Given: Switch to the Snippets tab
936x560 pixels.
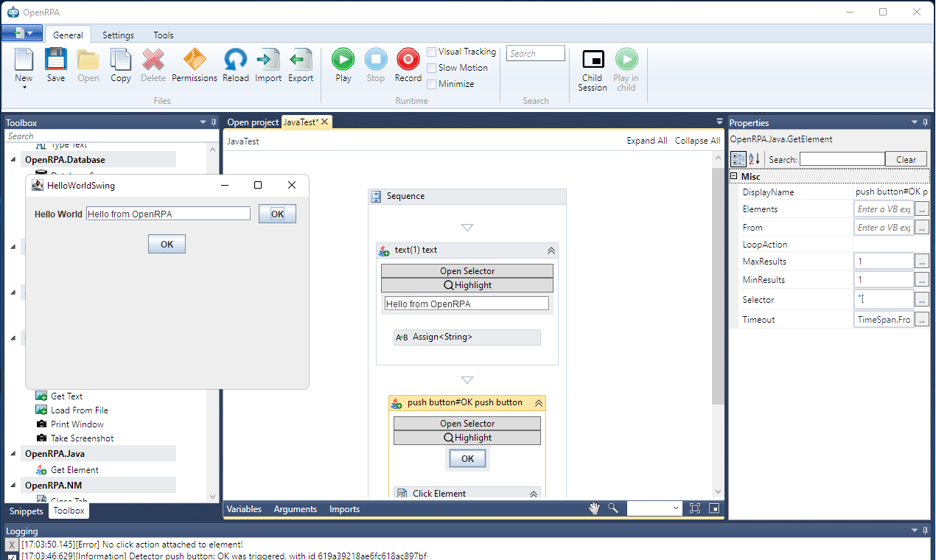Looking at the screenshot, I should (x=27, y=511).
